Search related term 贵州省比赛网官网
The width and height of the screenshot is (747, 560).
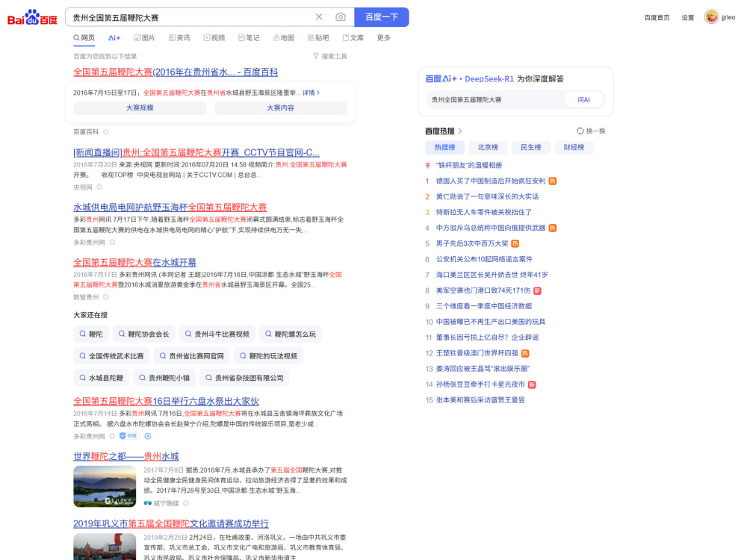(191, 356)
